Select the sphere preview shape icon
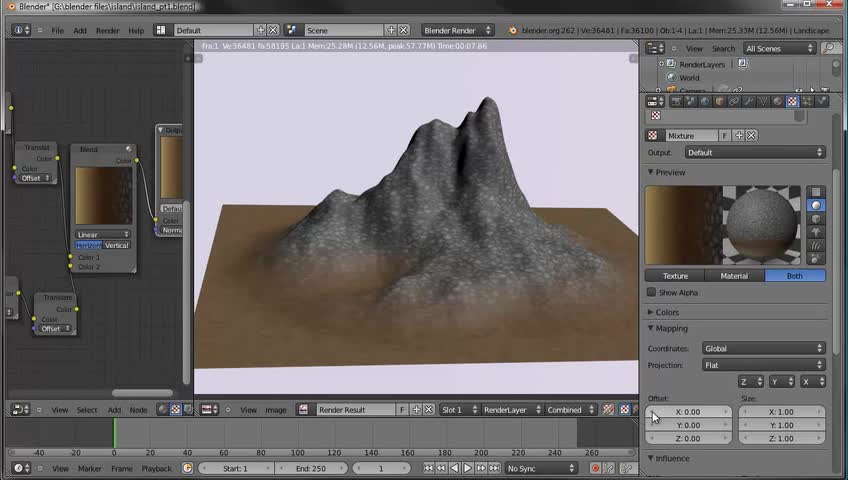This screenshot has width=848, height=480. [816, 205]
